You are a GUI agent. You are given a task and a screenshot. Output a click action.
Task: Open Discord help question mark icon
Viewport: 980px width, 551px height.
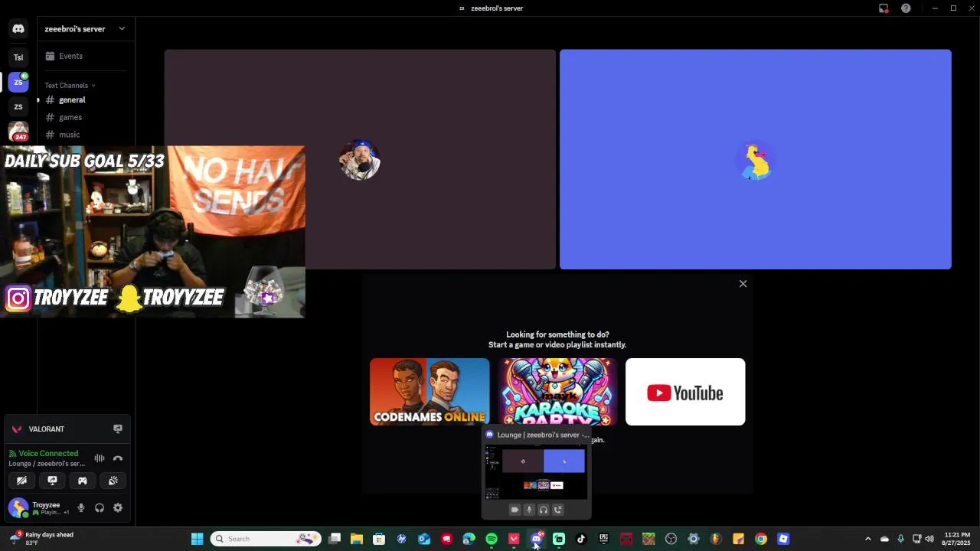point(906,8)
